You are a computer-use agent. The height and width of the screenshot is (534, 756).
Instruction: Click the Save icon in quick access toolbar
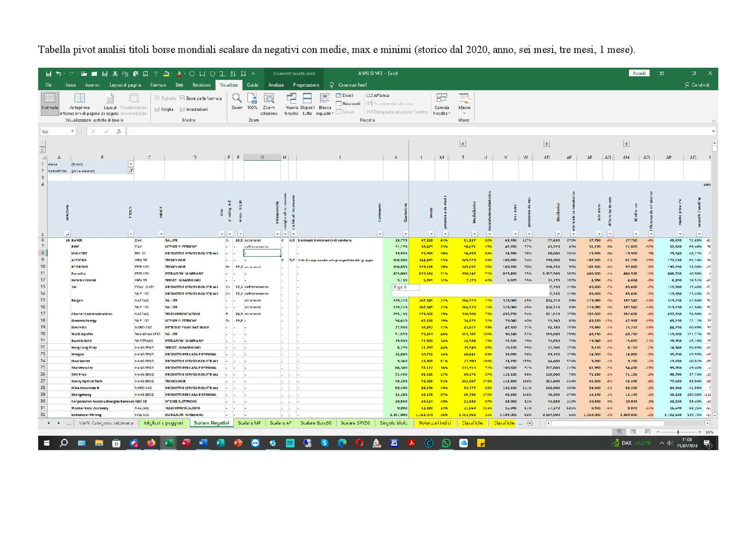pos(49,74)
